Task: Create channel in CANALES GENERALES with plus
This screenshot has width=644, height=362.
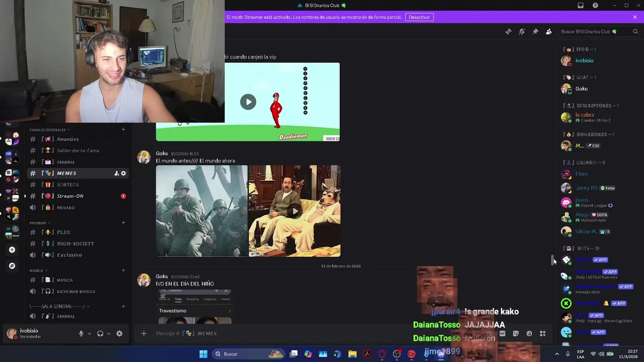Action: click(123, 130)
